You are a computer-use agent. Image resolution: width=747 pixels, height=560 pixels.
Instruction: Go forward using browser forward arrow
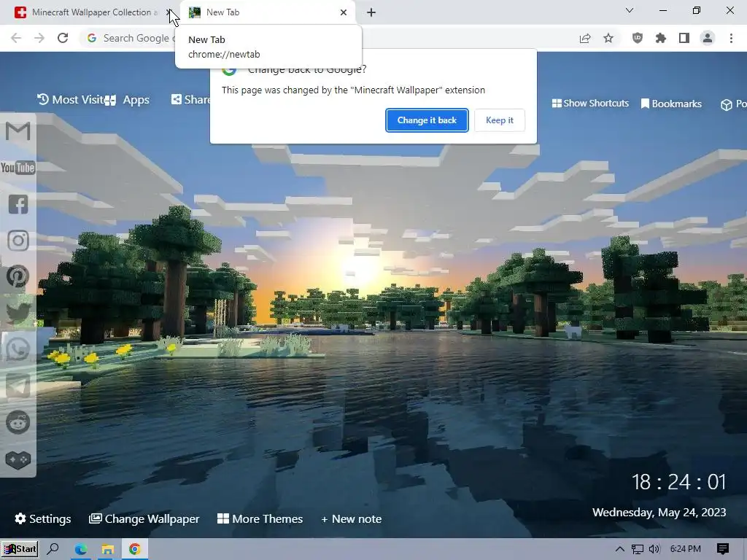[x=39, y=38]
